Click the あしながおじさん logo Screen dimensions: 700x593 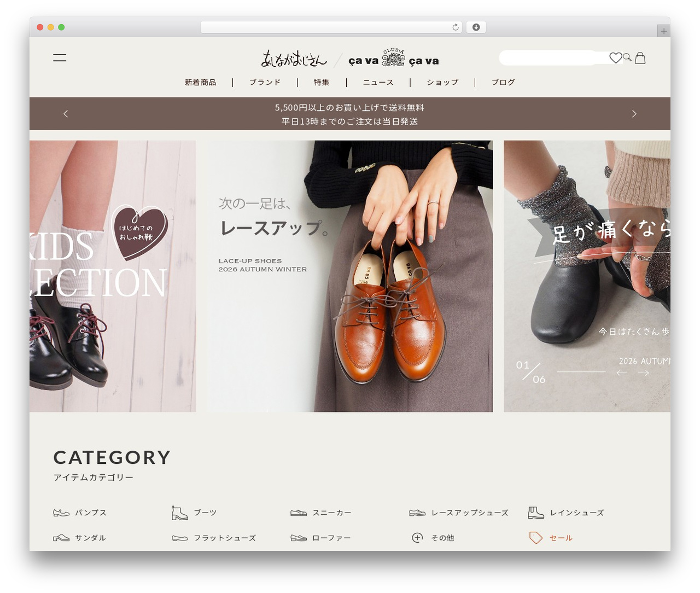(x=294, y=59)
